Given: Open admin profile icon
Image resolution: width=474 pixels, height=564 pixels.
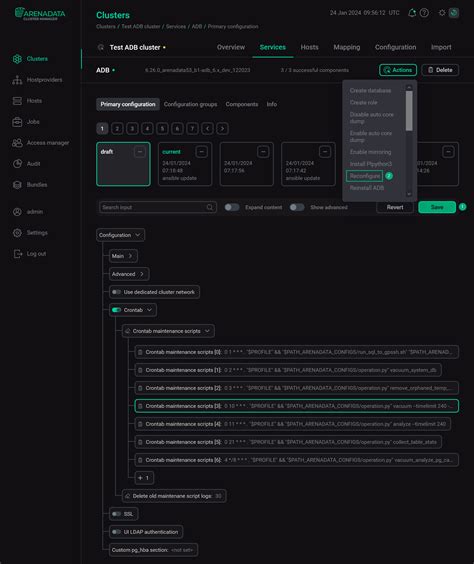Looking at the screenshot, I should click(x=17, y=212).
